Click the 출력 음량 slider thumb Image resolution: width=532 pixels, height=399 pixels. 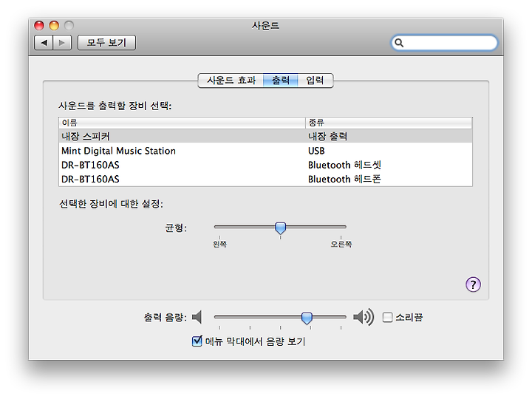click(307, 318)
